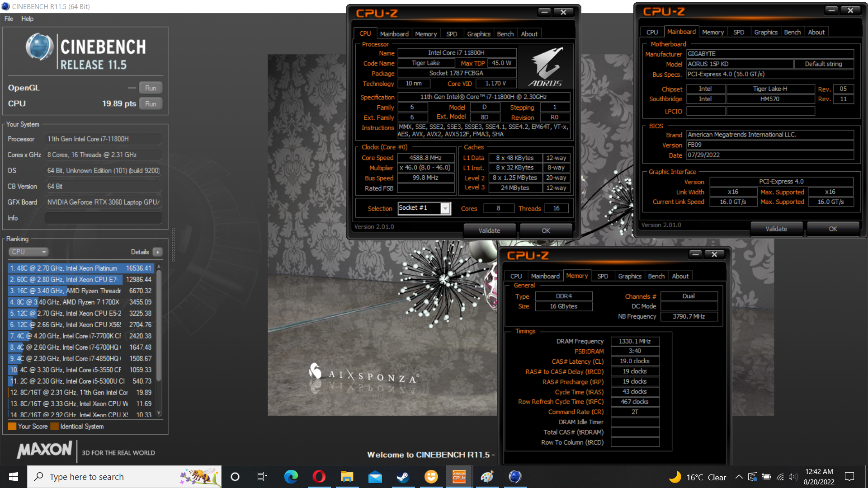Open the Windows Start menu

click(x=14, y=477)
